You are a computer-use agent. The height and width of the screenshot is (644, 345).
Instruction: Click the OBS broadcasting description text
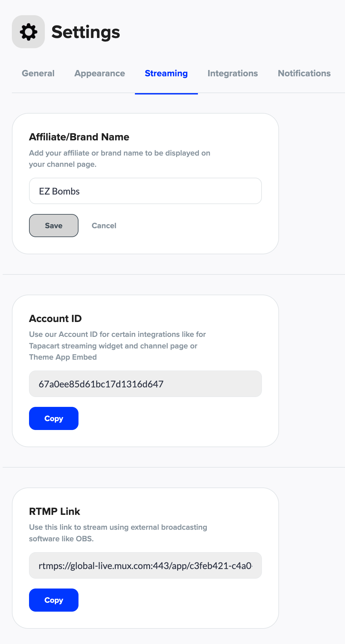point(118,533)
